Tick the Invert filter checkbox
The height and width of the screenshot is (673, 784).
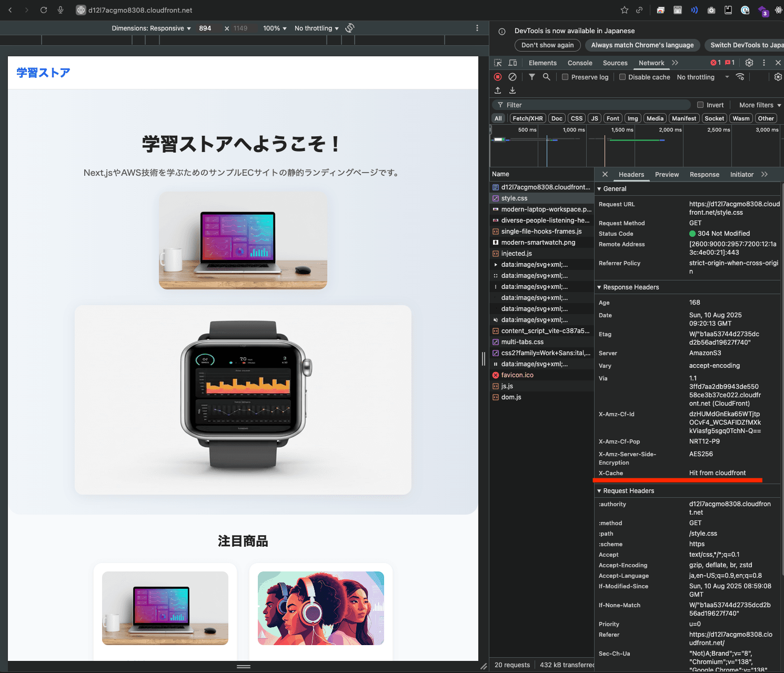tap(700, 105)
